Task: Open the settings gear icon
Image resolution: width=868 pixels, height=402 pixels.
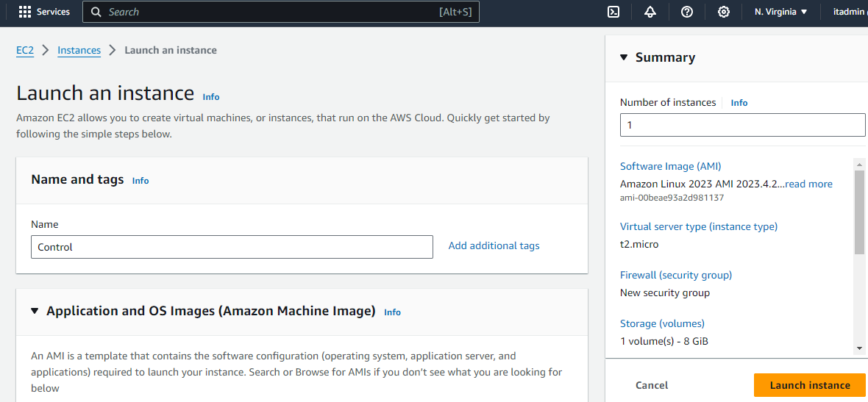Action: (x=723, y=12)
